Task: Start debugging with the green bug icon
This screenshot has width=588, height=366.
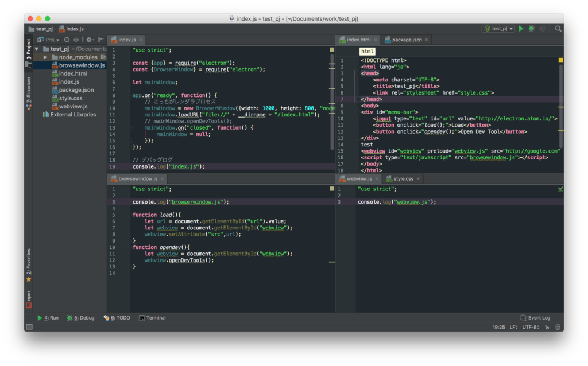Action: tap(531, 29)
